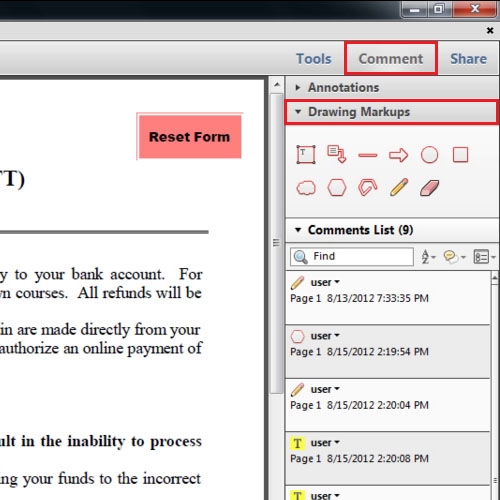Viewport: 500px width, 500px height.
Task: Click pencil icon of the 7:33:35 PM comment
Action: coord(297,283)
